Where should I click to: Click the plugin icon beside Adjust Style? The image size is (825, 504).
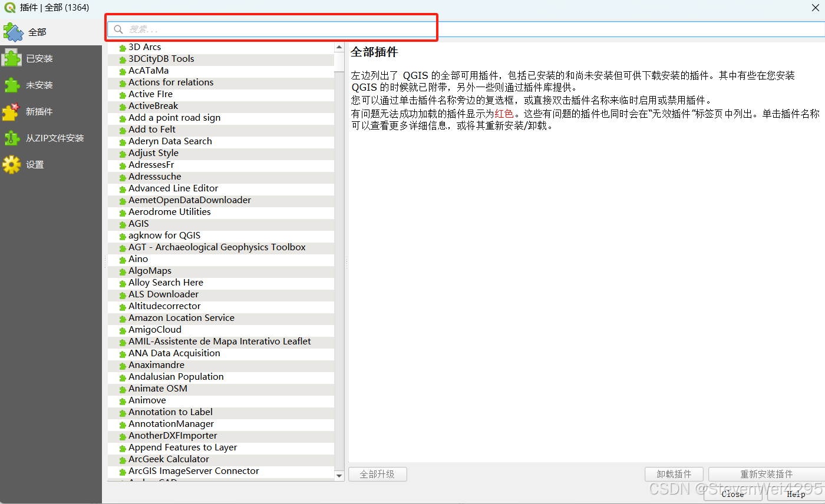[123, 154]
